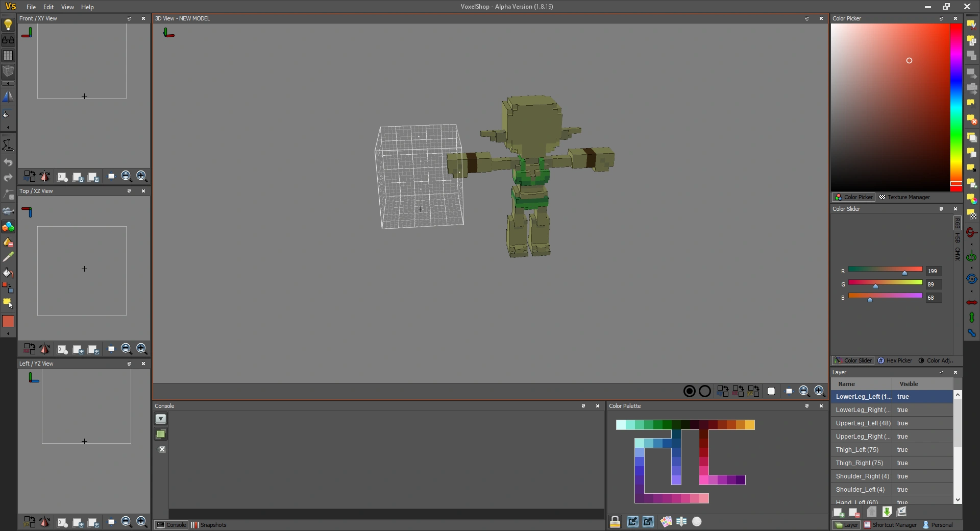Toggle visibility of LowerLeg_Left layer
This screenshot has height=531, width=980.
click(x=923, y=397)
